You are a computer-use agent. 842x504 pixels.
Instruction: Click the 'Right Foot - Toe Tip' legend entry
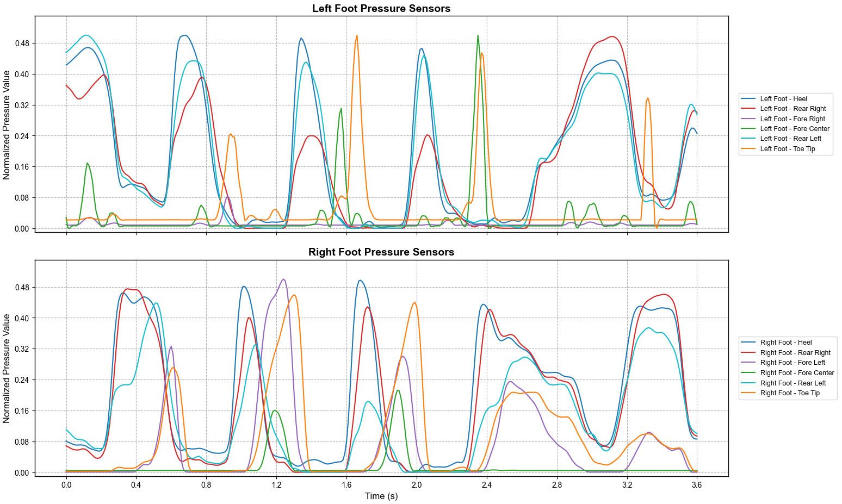pos(789,393)
